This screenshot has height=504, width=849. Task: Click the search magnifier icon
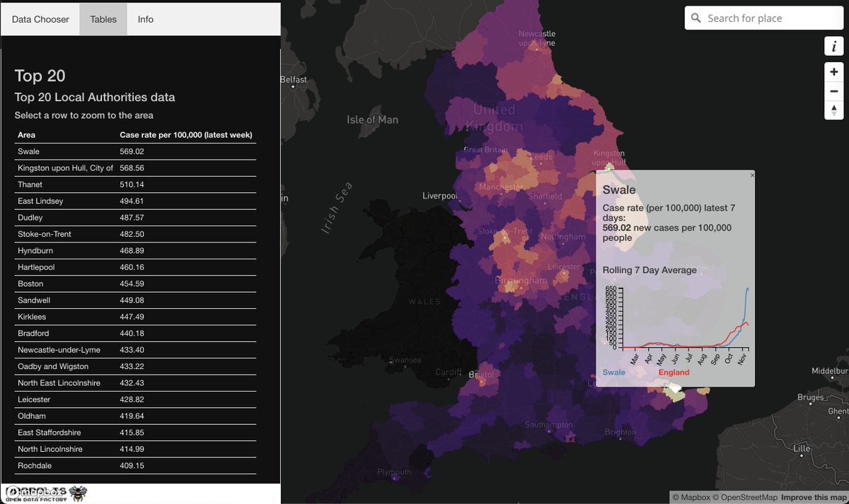[696, 18]
